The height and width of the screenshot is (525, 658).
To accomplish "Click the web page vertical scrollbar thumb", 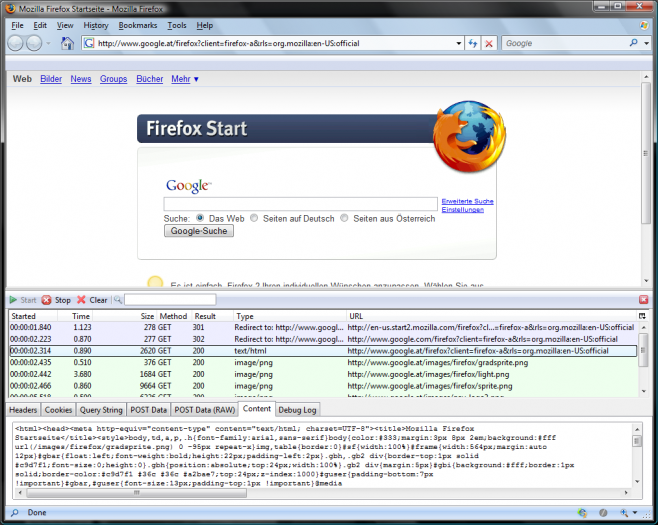I will click(x=646, y=154).
